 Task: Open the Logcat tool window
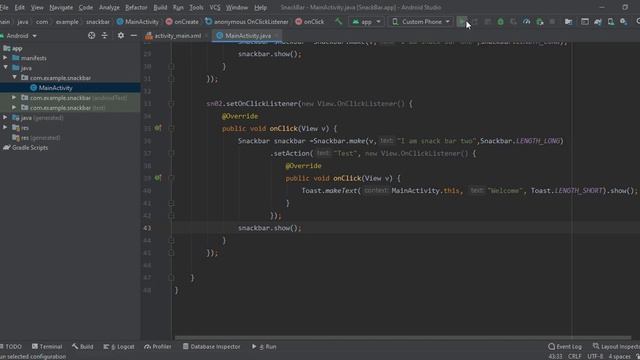click(119, 347)
